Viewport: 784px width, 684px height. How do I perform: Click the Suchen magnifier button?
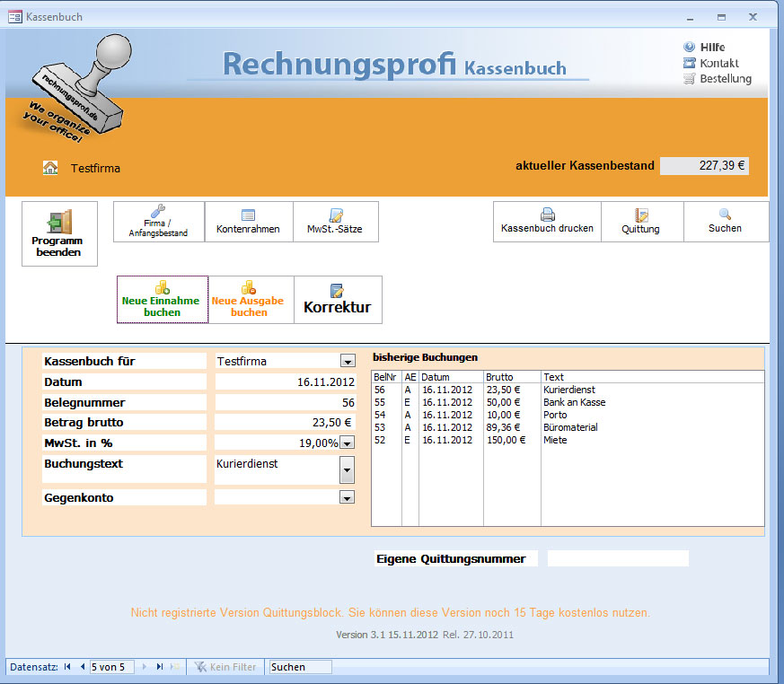[x=726, y=222]
